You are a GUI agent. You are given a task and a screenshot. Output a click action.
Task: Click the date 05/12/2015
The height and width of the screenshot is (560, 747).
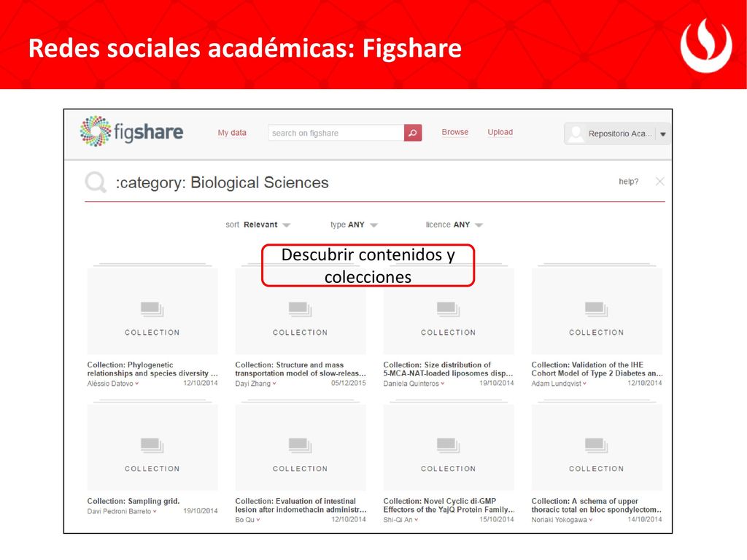349,383
